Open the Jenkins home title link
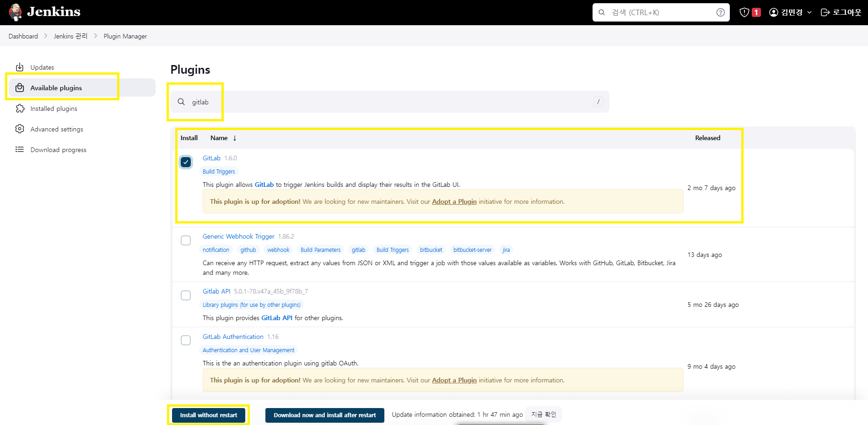 54,12
